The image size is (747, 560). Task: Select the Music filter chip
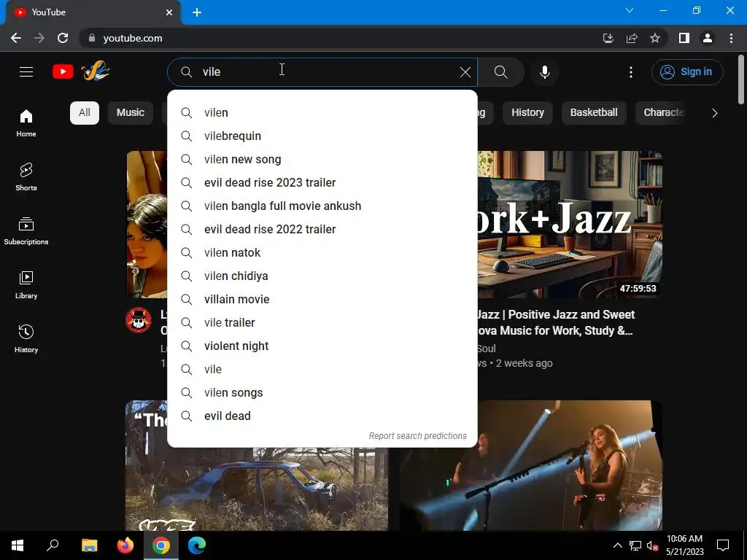point(130,113)
